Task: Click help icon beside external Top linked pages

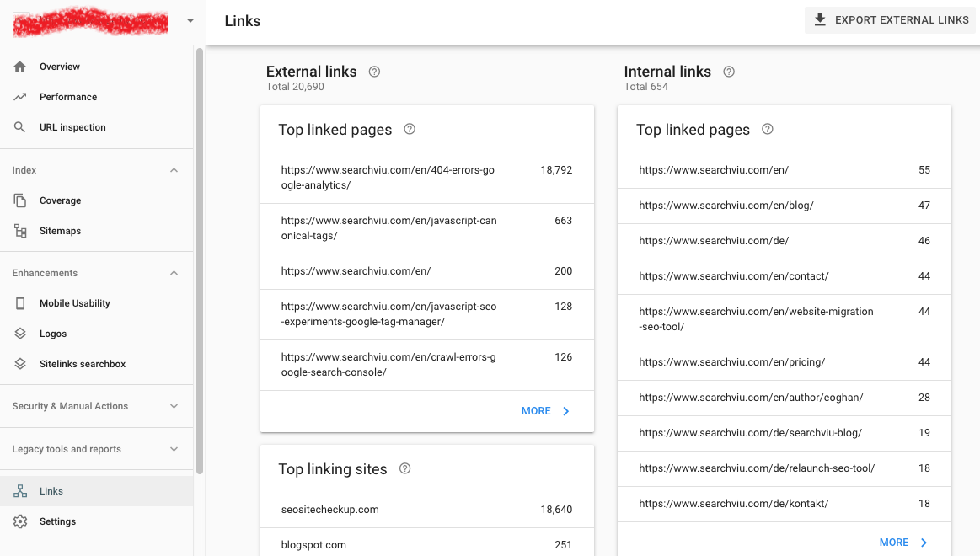Action: pos(410,130)
